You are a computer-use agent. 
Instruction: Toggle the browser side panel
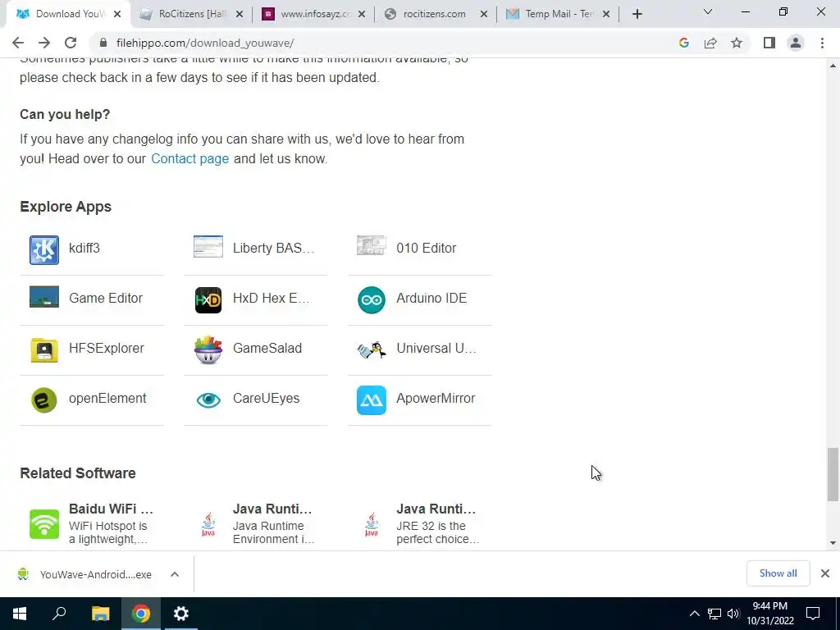[769, 43]
